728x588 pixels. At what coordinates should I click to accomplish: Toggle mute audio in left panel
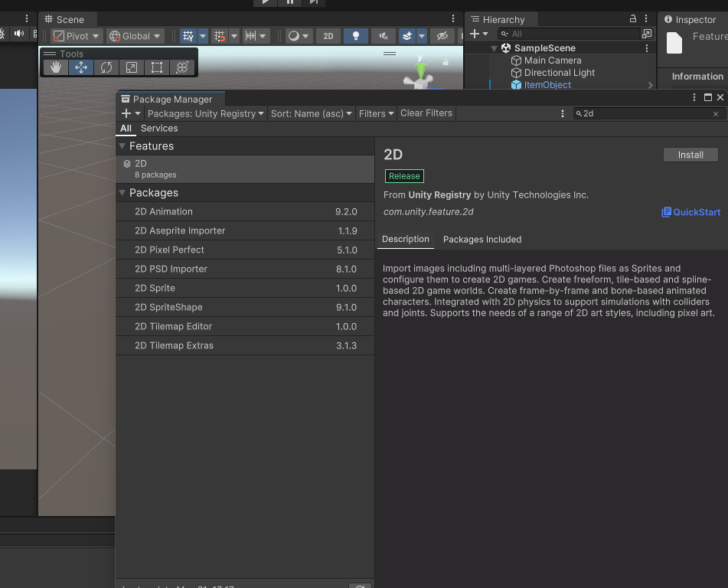tap(19, 34)
